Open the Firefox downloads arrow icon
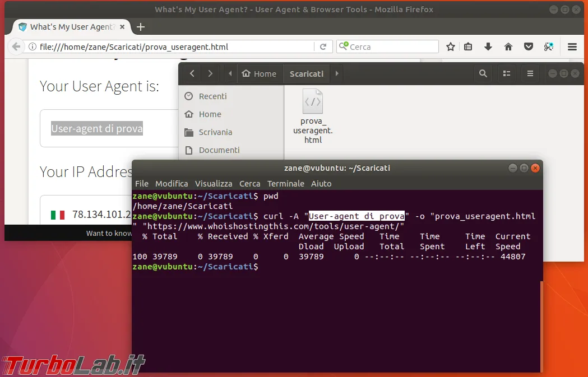Image resolution: width=588 pixels, height=377 pixels. coord(488,47)
